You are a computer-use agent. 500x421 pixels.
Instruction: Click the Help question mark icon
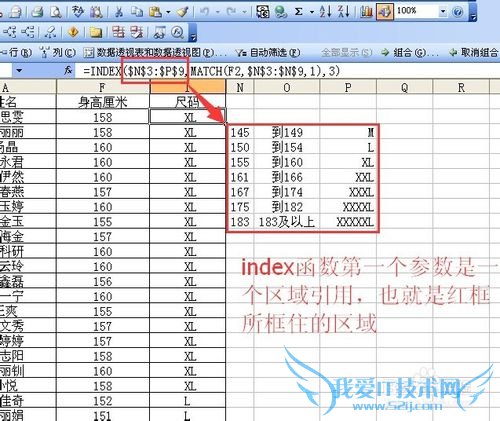[458, 12]
